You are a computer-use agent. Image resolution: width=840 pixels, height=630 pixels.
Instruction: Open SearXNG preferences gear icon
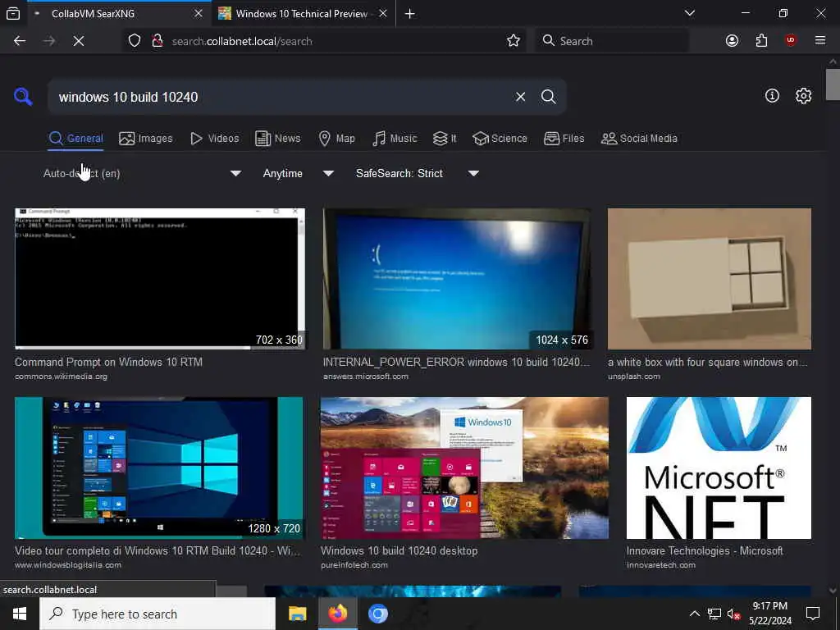click(x=803, y=96)
